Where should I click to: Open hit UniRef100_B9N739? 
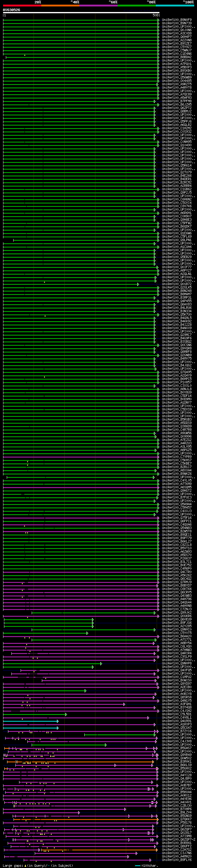pos(176,23)
